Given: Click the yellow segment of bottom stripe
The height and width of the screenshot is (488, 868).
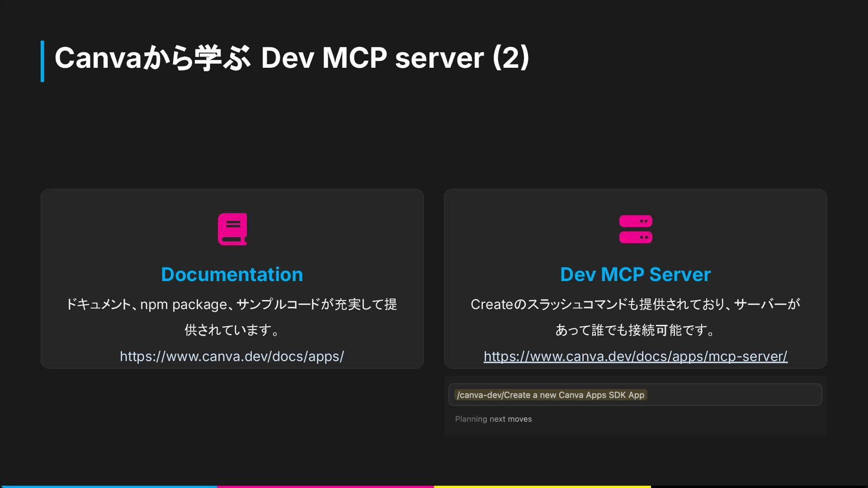Looking at the screenshot, I should (542, 486).
